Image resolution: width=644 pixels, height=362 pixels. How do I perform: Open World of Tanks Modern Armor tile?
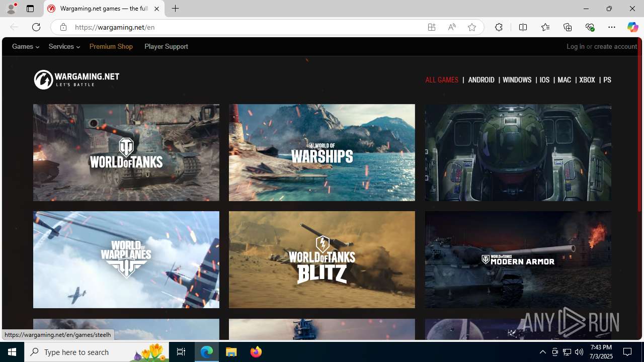click(x=518, y=259)
